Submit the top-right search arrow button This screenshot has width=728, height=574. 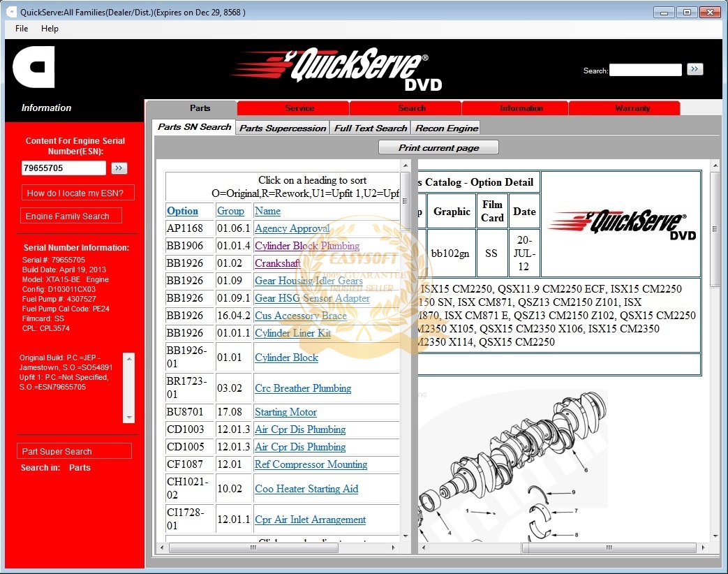point(694,70)
